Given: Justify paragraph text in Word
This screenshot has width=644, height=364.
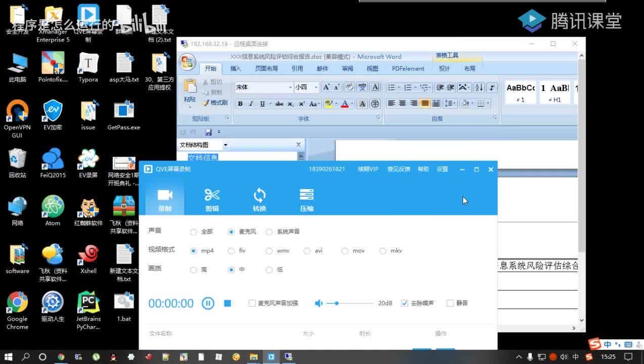Looking at the screenshot, I should 425,104.
